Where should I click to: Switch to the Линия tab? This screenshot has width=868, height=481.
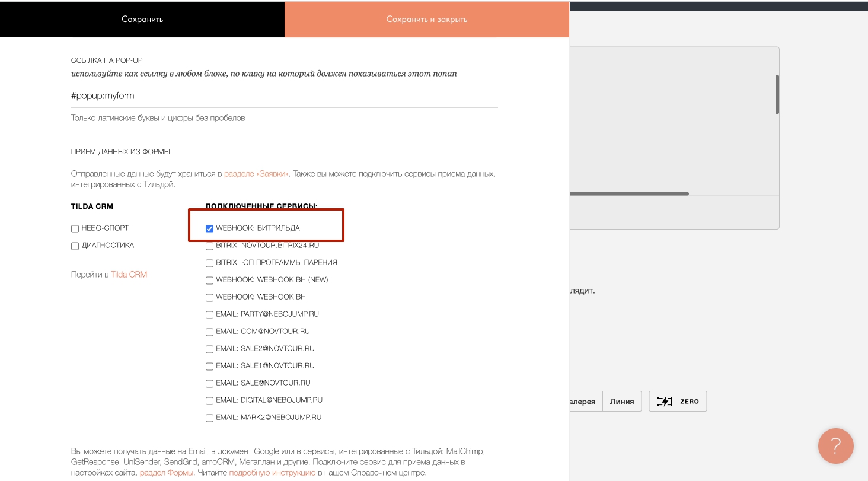pyautogui.click(x=621, y=402)
